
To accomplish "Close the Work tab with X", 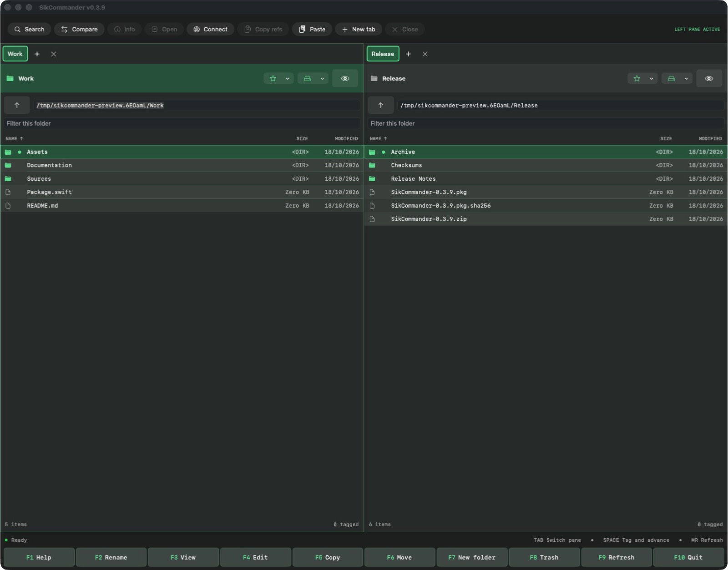I will [x=54, y=54].
